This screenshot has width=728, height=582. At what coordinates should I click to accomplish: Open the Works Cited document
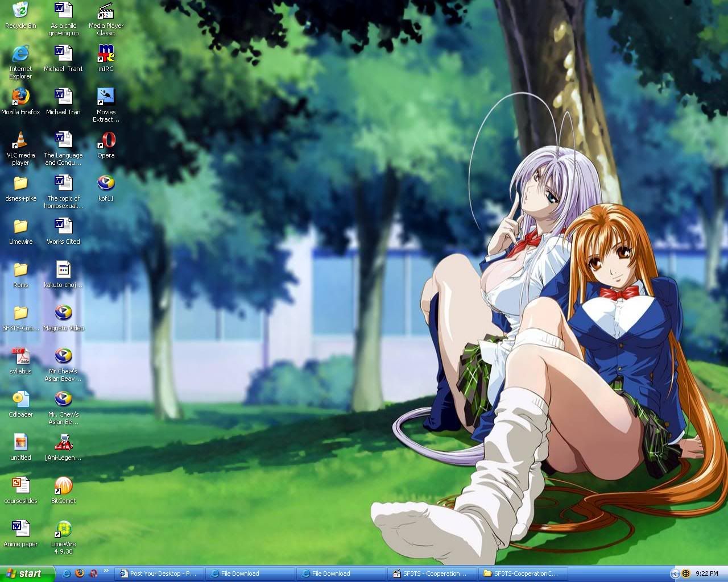click(x=63, y=231)
